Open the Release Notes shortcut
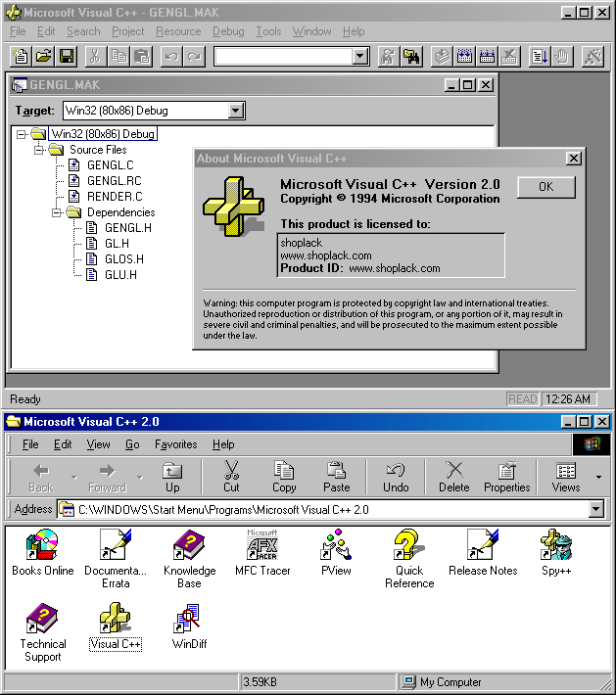 [x=483, y=552]
